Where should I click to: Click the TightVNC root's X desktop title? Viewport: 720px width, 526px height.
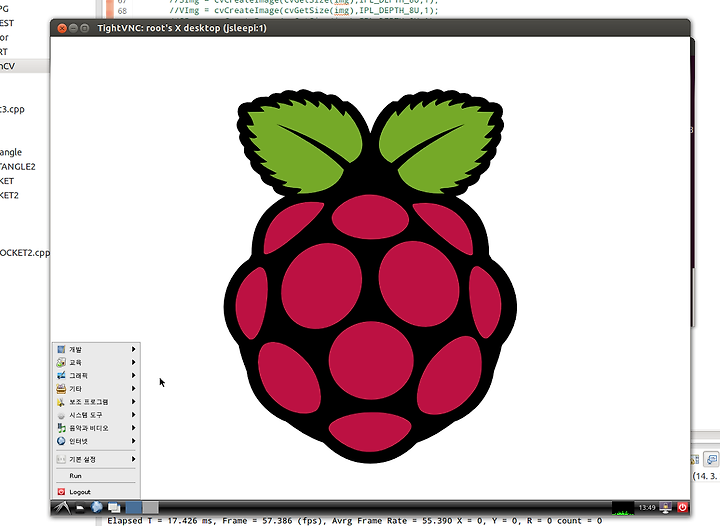pyautogui.click(x=182, y=28)
